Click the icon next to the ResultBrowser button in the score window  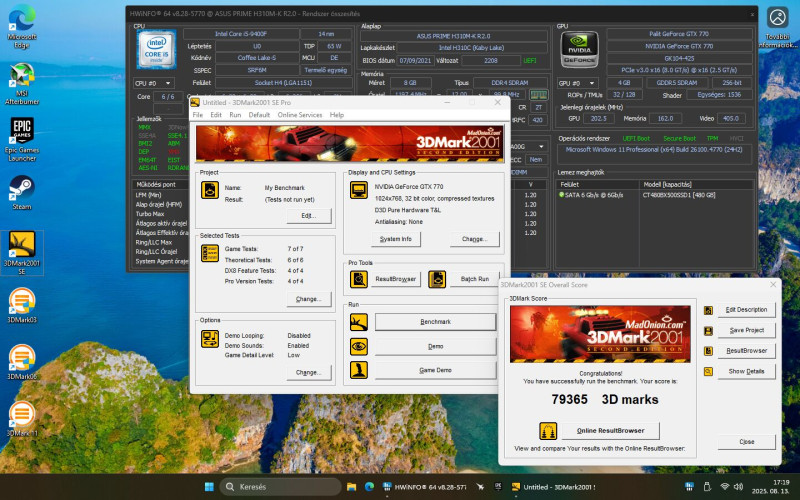[708, 351]
